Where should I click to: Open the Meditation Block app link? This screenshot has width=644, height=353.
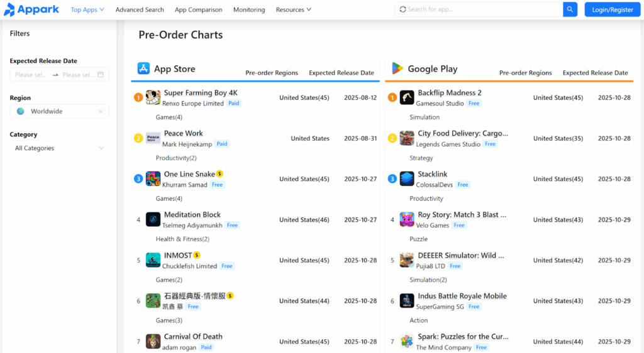pyautogui.click(x=192, y=215)
